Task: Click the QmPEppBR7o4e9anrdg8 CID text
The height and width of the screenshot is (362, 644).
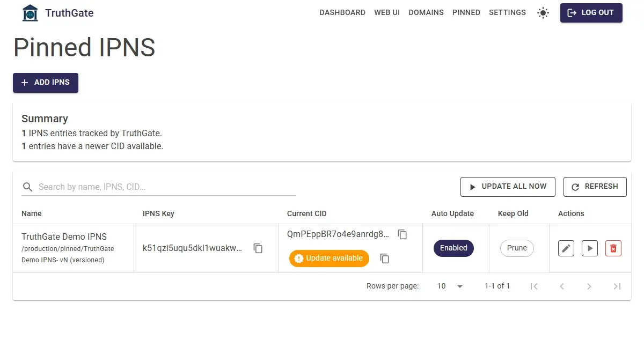Action: (x=338, y=234)
